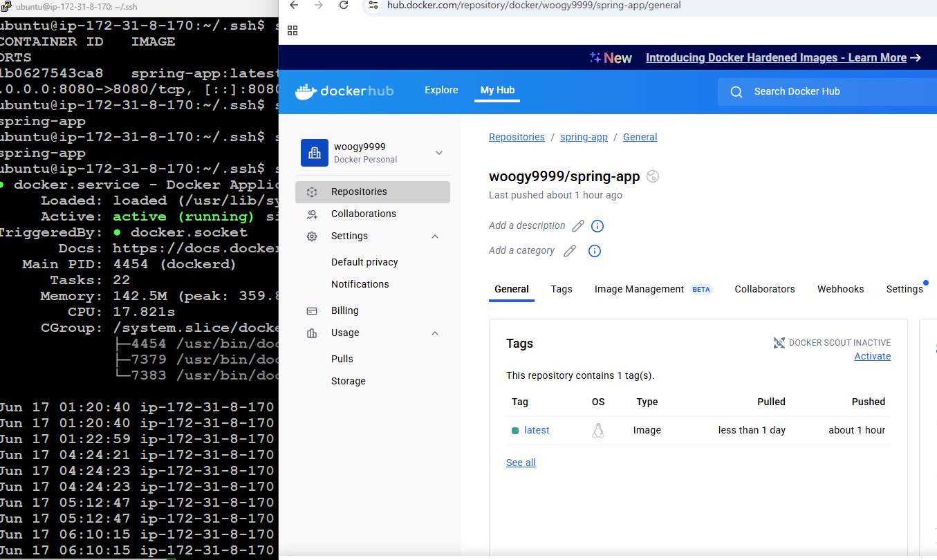Click the browser forward arrow

click(x=319, y=5)
